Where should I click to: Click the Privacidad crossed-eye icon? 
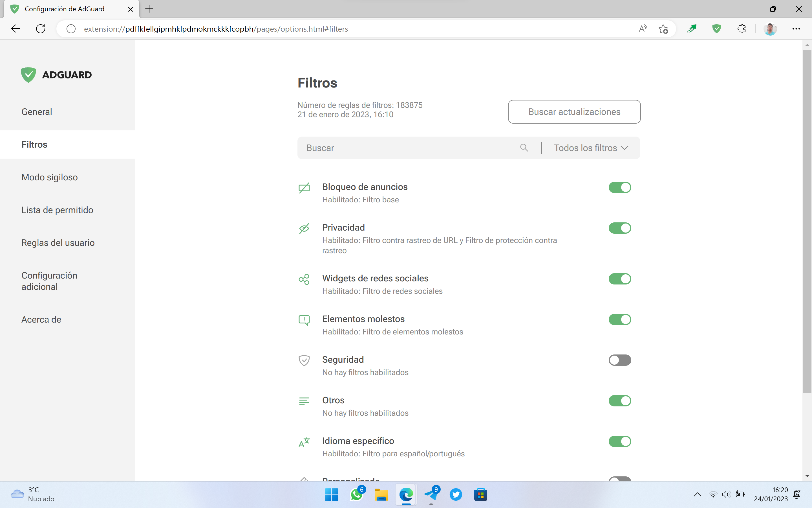click(x=304, y=228)
